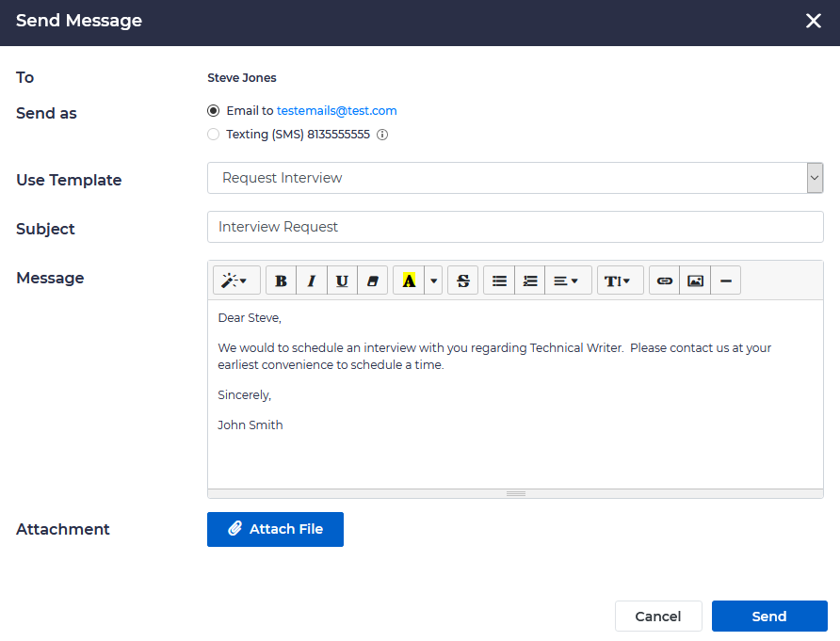Select the Email to delivery option
Screen dimensions: 840x641
point(213,110)
